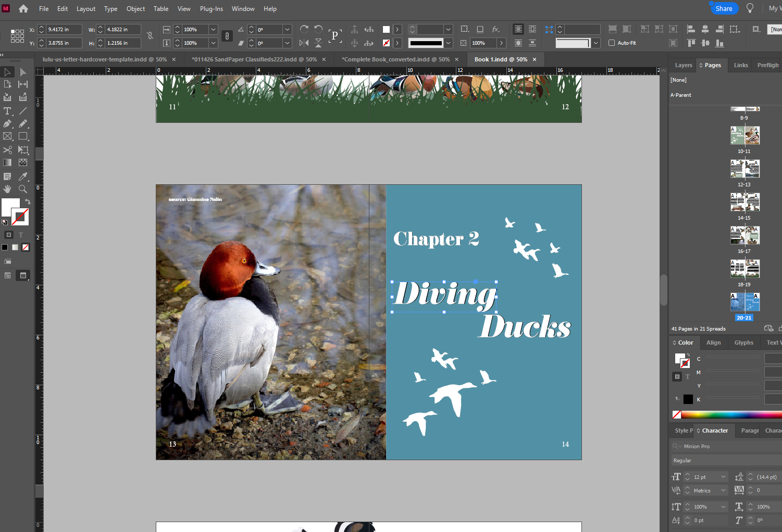This screenshot has height=532, width=782.
Task: Open the scale X percentage dropdown
Action: click(213, 29)
